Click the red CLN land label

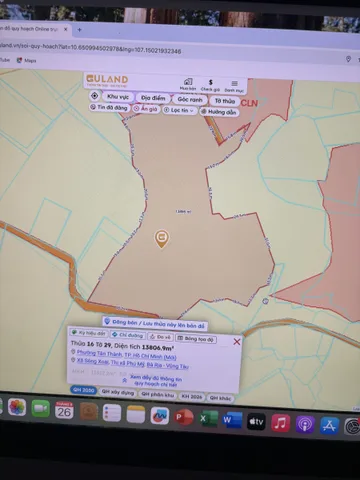pyautogui.click(x=249, y=103)
